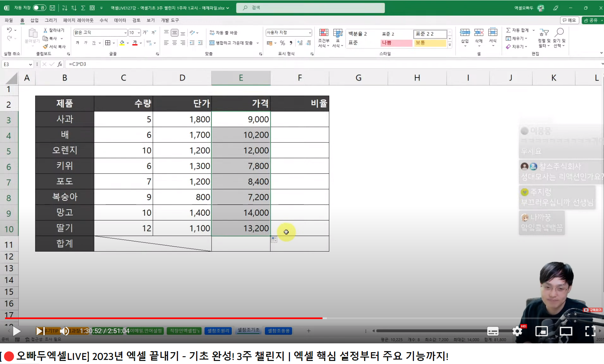Click the Merge and Center (병합하고 가운데 맞춤) button
Viewport: 604px width, 364px height.
(231, 43)
